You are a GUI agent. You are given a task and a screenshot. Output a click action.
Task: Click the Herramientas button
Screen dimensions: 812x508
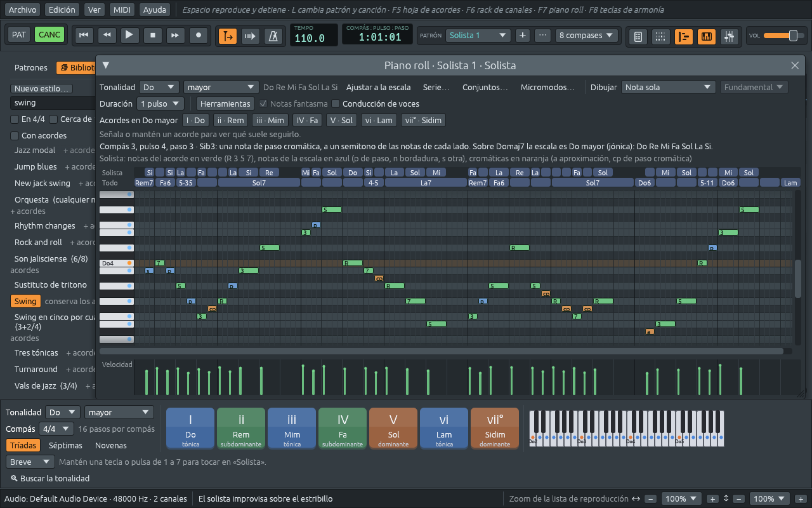pos(226,104)
